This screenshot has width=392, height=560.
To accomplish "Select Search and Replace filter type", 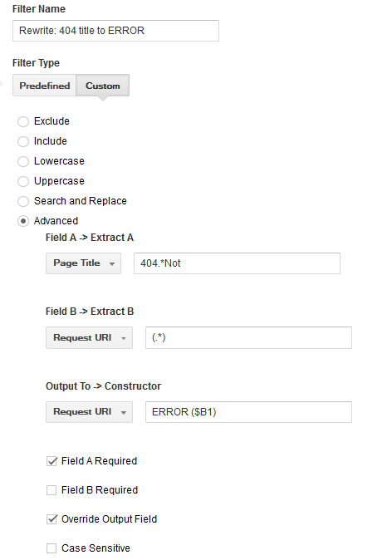I will [23, 201].
